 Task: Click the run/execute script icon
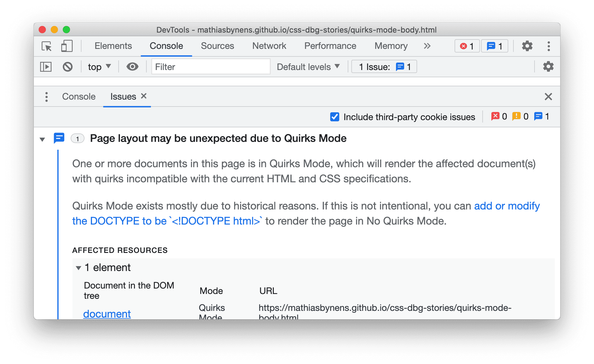point(46,67)
